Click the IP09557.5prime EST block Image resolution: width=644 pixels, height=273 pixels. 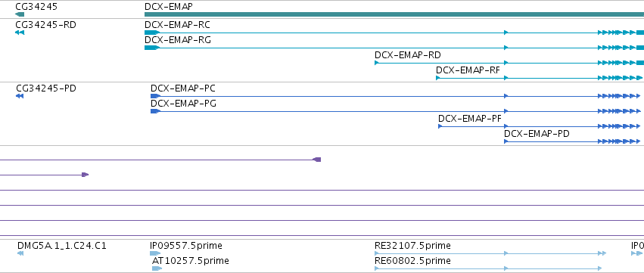[155, 253]
